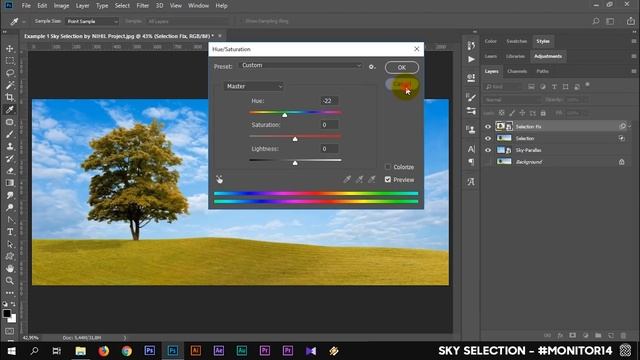Open After Effects from taskbar

[219, 351]
